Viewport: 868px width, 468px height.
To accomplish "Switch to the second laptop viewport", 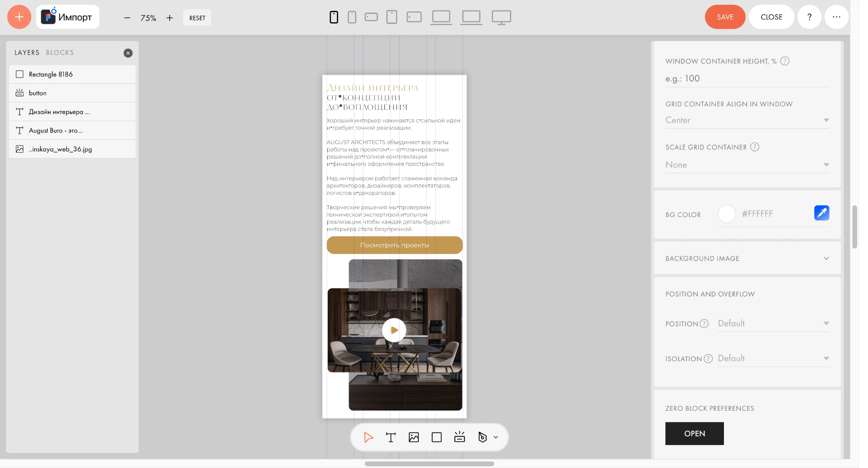I will point(471,17).
